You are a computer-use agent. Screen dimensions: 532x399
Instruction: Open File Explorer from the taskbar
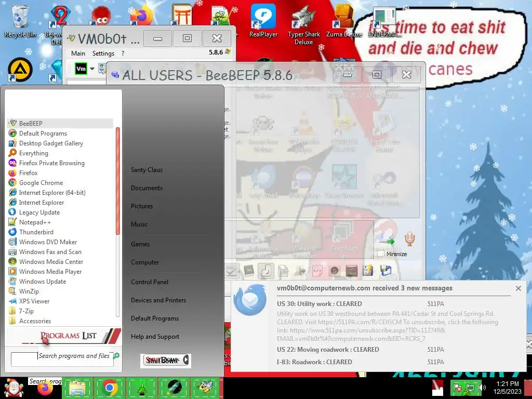(77, 388)
